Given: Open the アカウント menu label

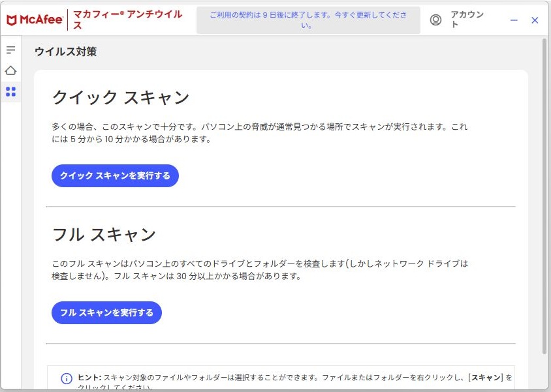Looking at the screenshot, I should 467,20.
